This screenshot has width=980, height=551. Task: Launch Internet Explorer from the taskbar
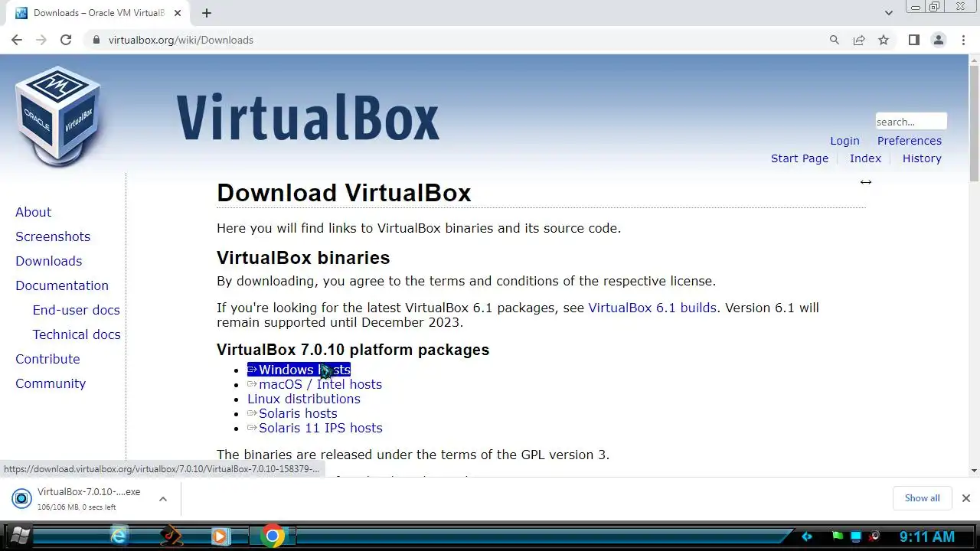pos(119,536)
